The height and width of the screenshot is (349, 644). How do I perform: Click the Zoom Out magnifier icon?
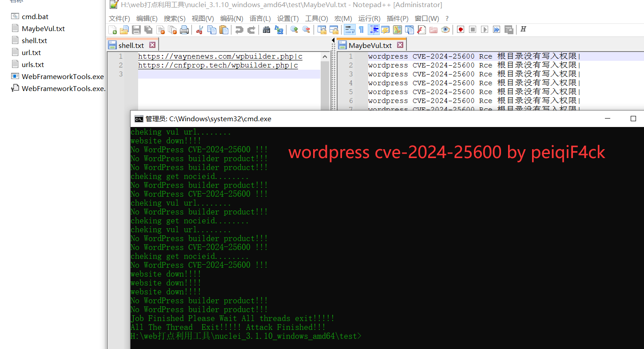pos(306,30)
